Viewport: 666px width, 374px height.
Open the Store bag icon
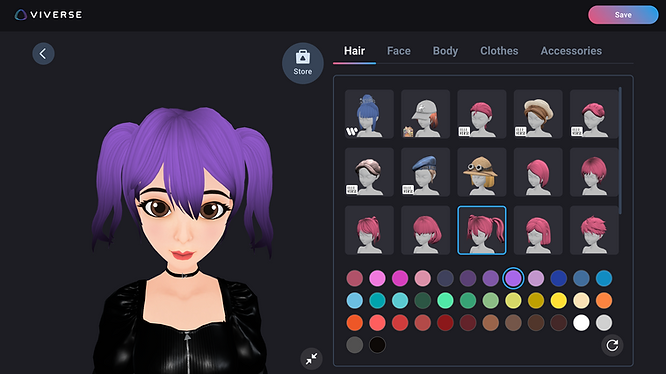click(302, 63)
